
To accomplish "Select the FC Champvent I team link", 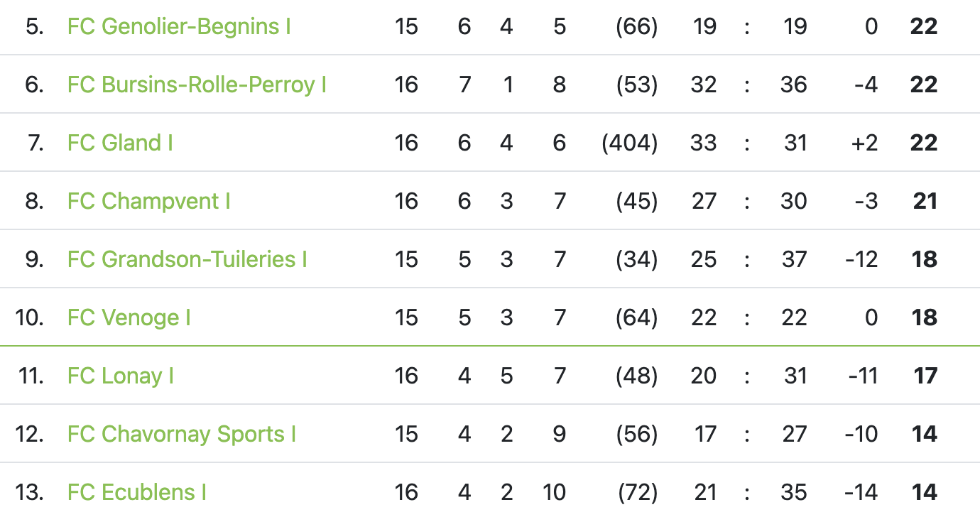I will [x=148, y=201].
